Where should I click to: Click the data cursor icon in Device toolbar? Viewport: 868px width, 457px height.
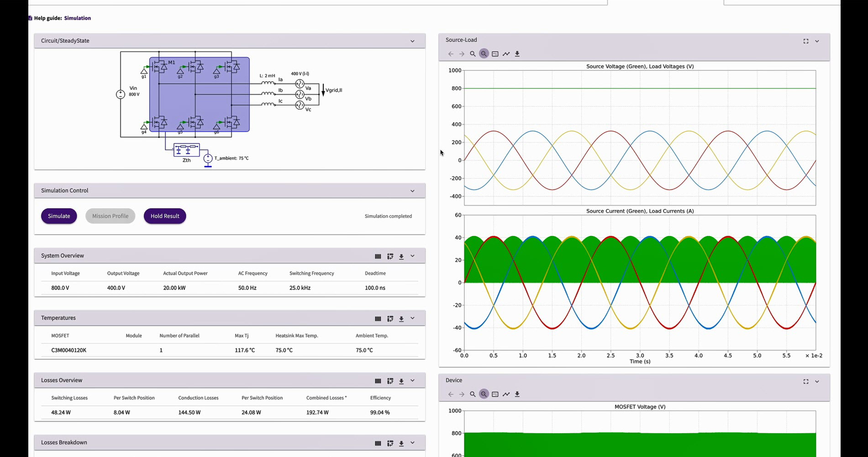(495, 394)
